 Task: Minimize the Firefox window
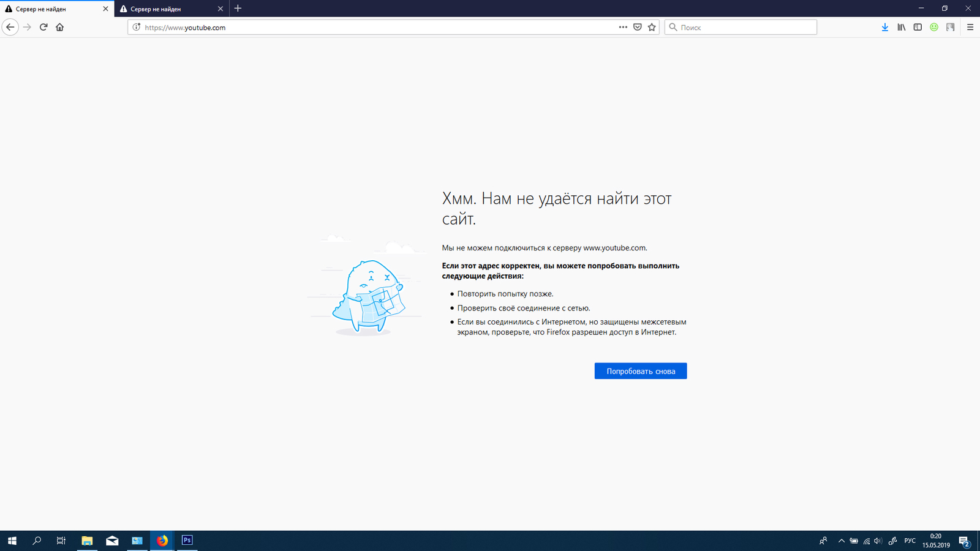pyautogui.click(x=921, y=8)
